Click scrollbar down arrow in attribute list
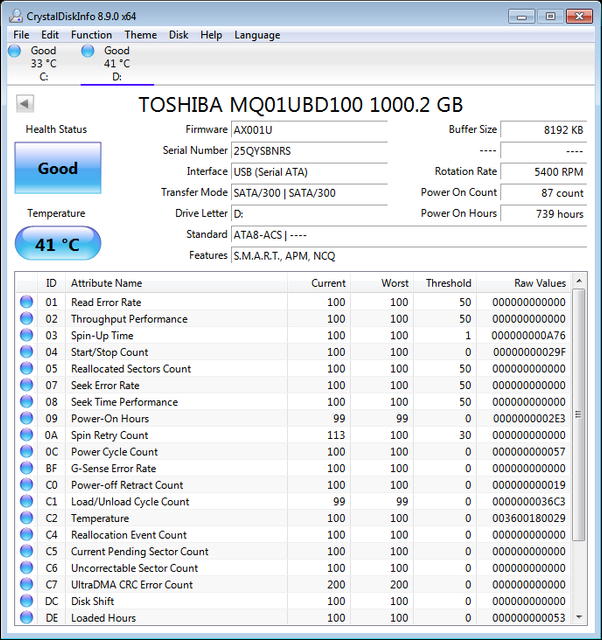 coord(579,617)
